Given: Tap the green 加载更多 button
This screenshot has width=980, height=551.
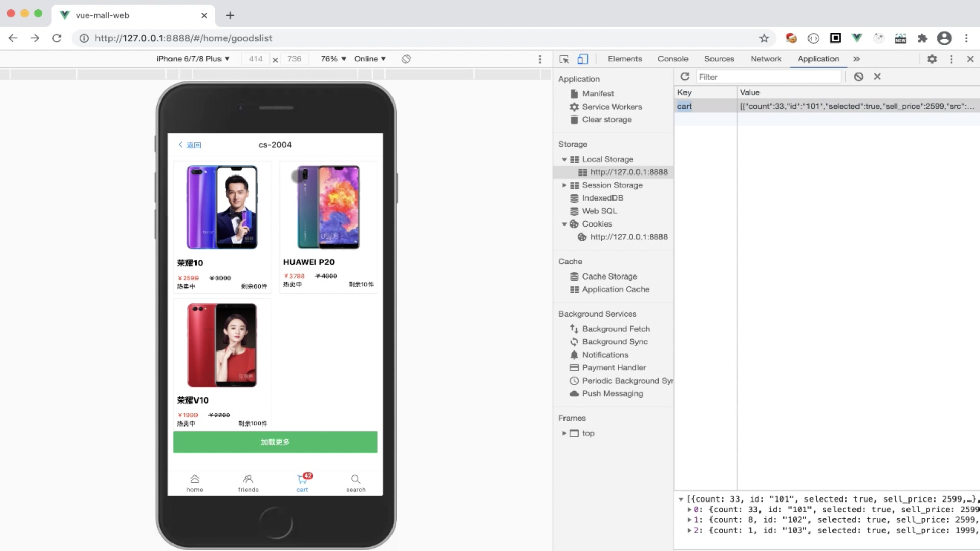Looking at the screenshot, I should (275, 442).
